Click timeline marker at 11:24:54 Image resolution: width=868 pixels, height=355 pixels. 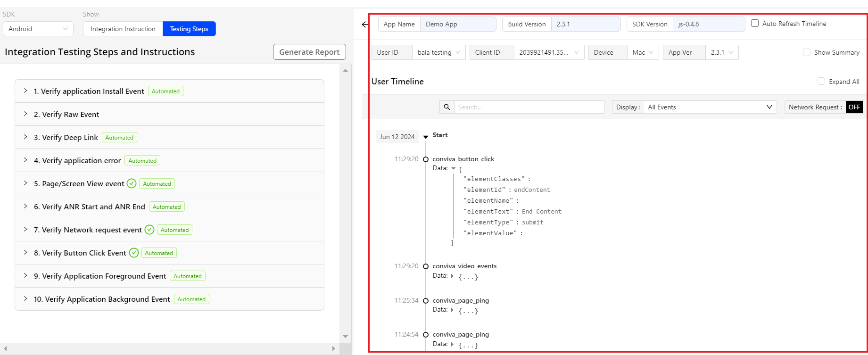426,335
